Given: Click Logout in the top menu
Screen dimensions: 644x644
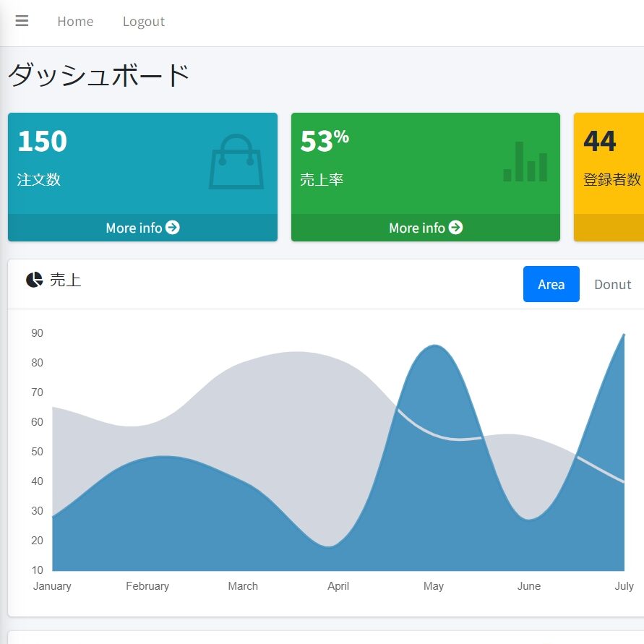Looking at the screenshot, I should [x=143, y=21].
